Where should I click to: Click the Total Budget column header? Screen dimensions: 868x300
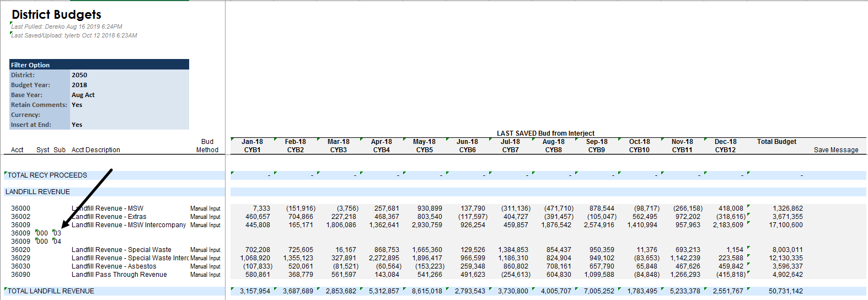(x=776, y=142)
